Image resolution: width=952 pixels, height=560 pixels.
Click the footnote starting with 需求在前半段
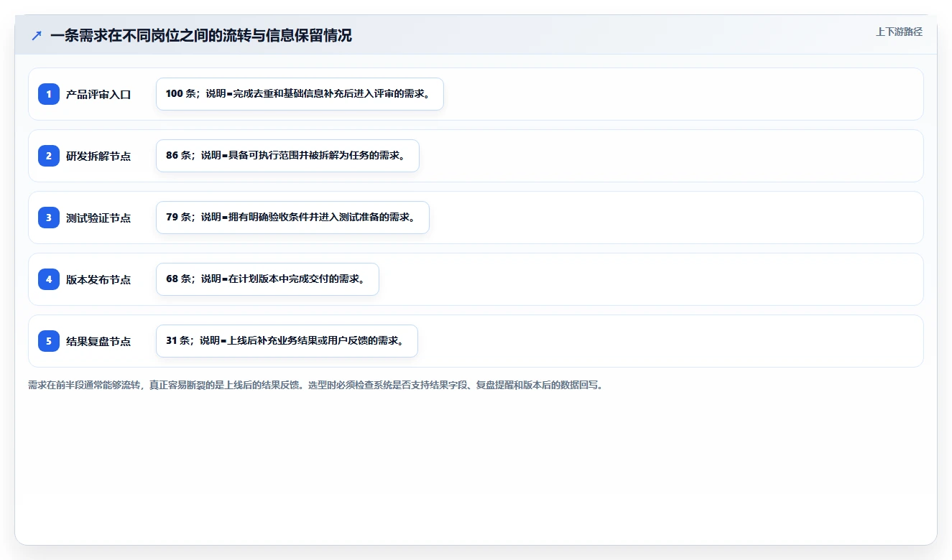pos(318,385)
